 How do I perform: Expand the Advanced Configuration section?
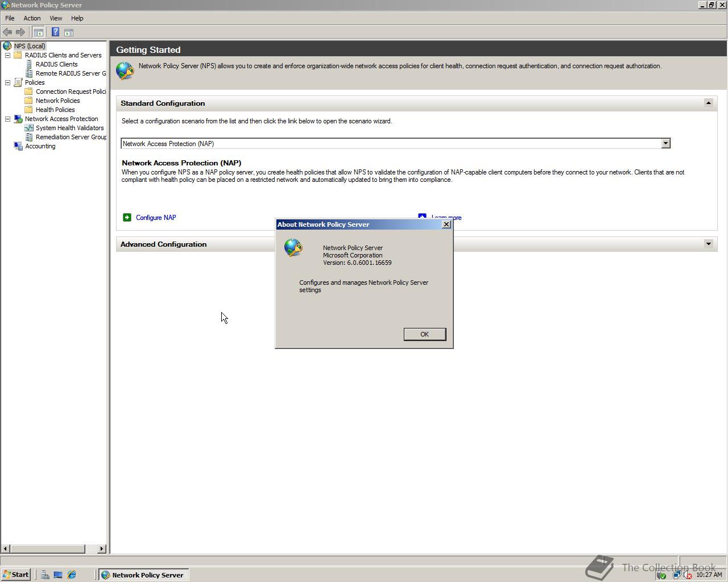(x=708, y=244)
